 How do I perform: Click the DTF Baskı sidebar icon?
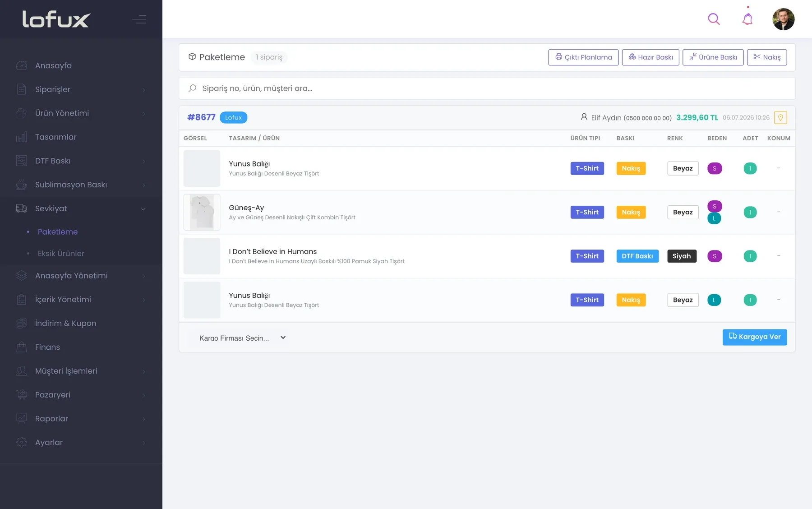coord(22,161)
